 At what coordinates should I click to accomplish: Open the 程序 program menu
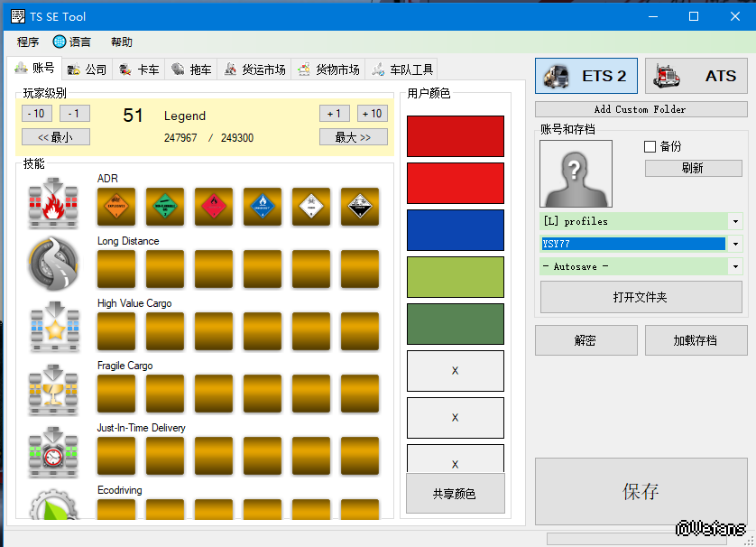(x=28, y=42)
